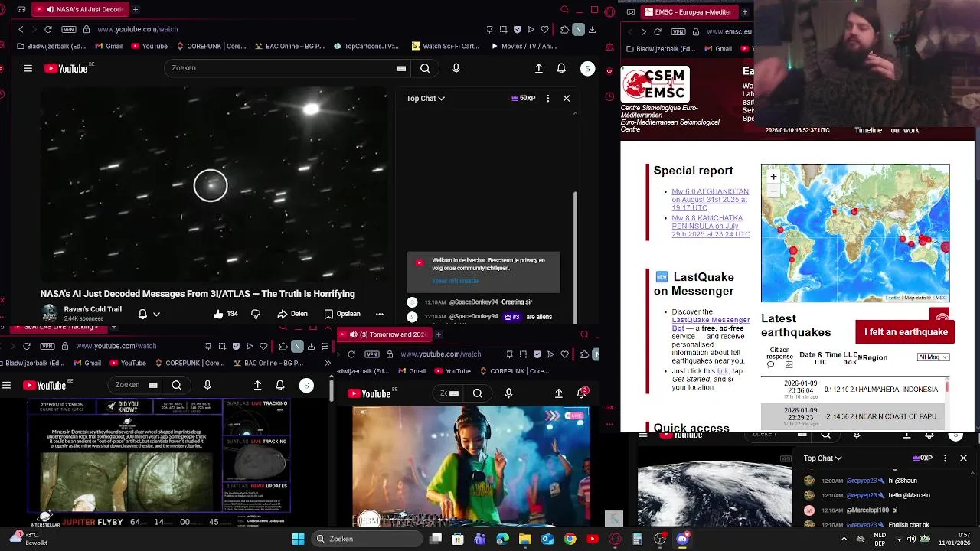Close the top live chat panel
980x551 pixels.
tap(567, 98)
